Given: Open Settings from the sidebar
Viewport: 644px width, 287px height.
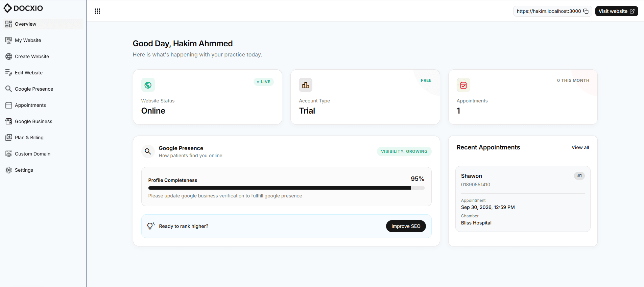Looking at the screenshot, I should click(43, 170).
